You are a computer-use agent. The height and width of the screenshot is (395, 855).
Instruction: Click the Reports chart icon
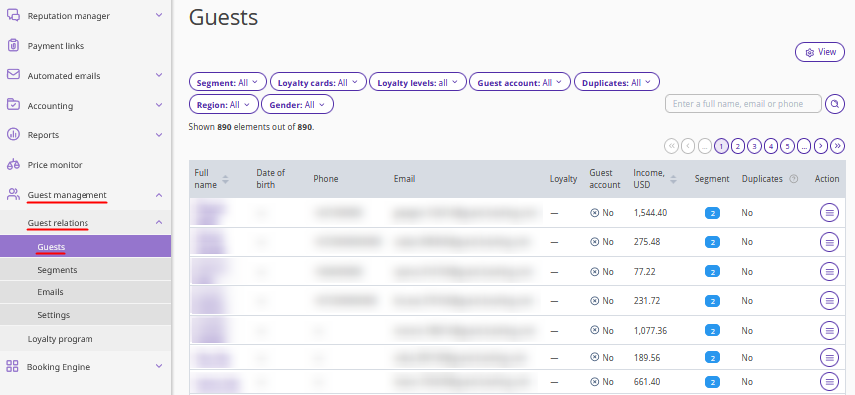tap(13, 134)
